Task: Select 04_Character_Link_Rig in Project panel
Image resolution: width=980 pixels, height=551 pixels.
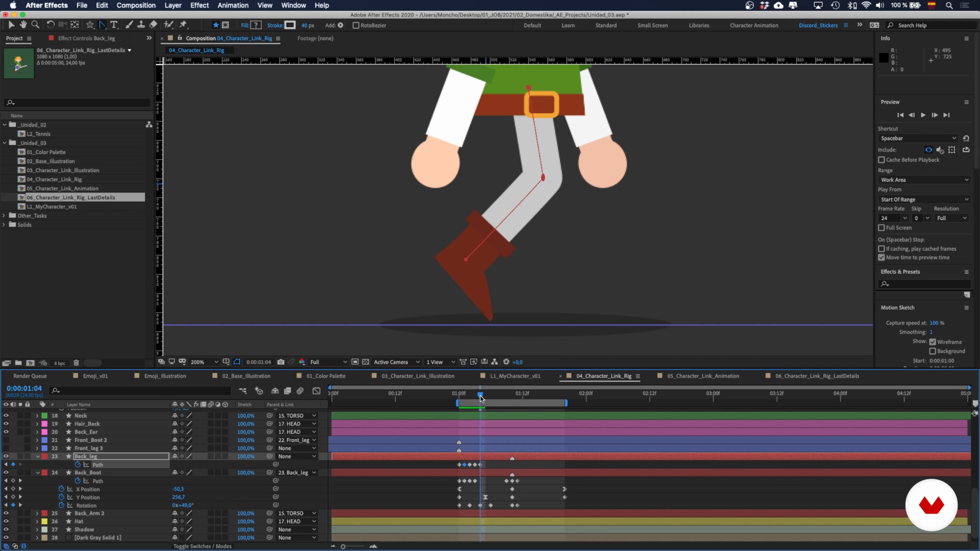Action: click(54, 179)
